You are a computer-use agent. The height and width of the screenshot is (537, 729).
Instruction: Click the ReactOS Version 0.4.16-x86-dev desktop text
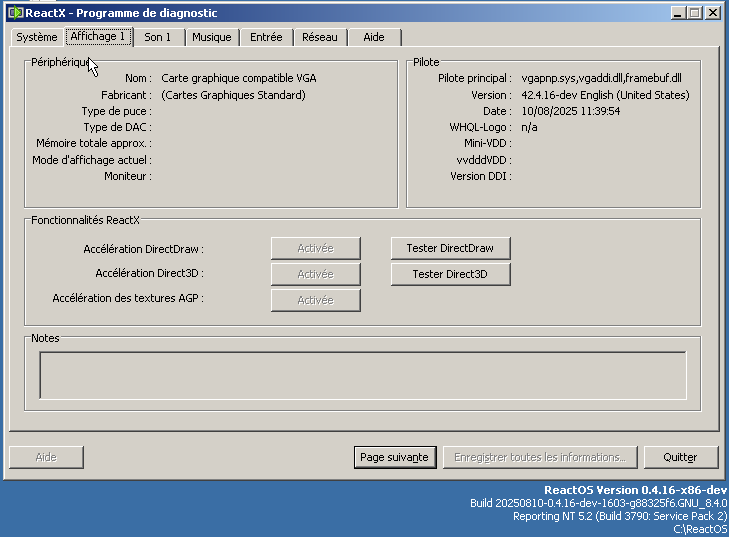(635, 490)
